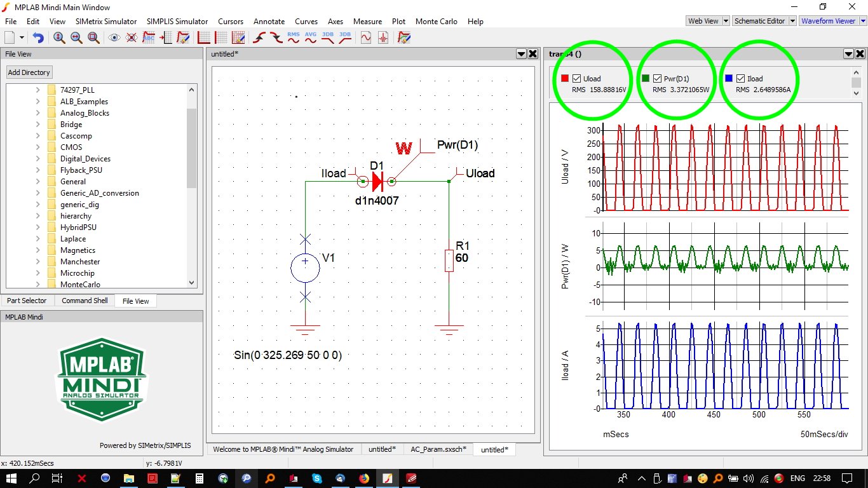868x488 pixels.
Task: Expand the Bridge folder
Action: pyautogui.click(x=37, y=125)
